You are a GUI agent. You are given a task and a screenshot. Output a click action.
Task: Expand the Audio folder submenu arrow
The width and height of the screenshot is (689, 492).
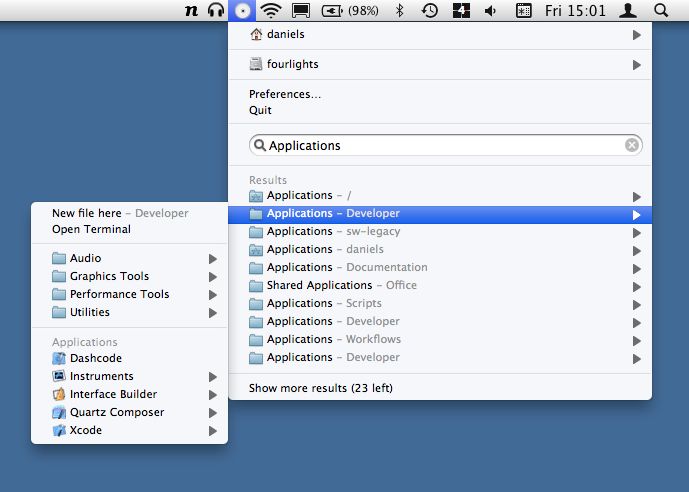pyautogui.click(x=213, y=259)
